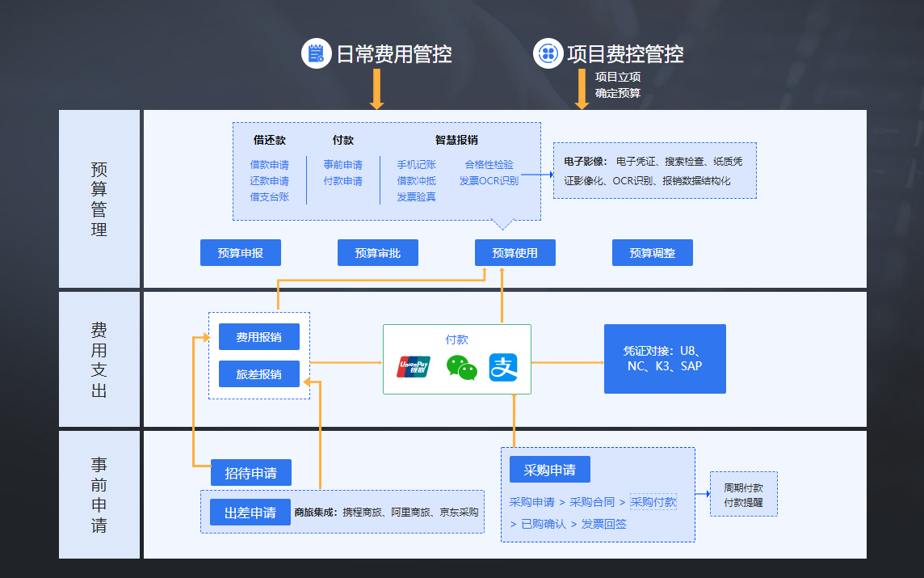The image size is (924, 578).
Task: Click the 凭证对接 U8 NC K3 SAP box
Action: coord(665,359)
